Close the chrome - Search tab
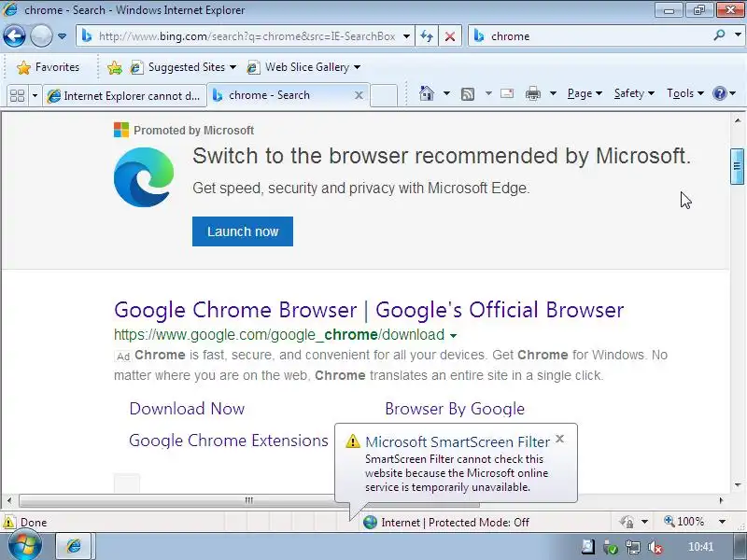This screenshot has width=747, height=560. tap(359, 95)
